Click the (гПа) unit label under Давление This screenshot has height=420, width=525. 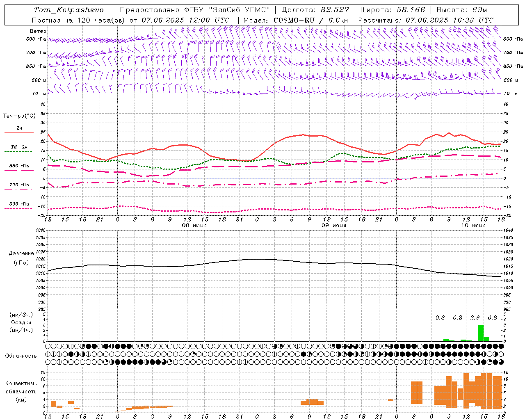tap(21, 263)
